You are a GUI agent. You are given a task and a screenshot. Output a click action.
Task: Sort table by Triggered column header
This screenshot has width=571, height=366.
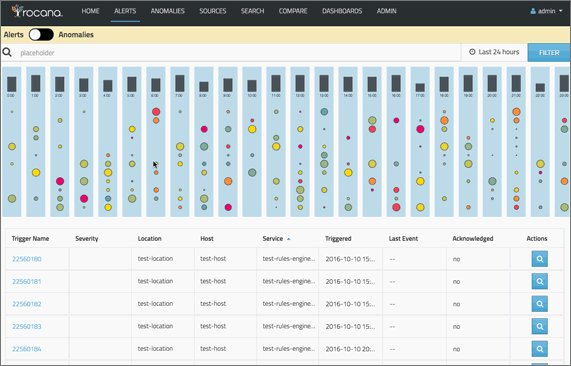(x=338, y=239)
